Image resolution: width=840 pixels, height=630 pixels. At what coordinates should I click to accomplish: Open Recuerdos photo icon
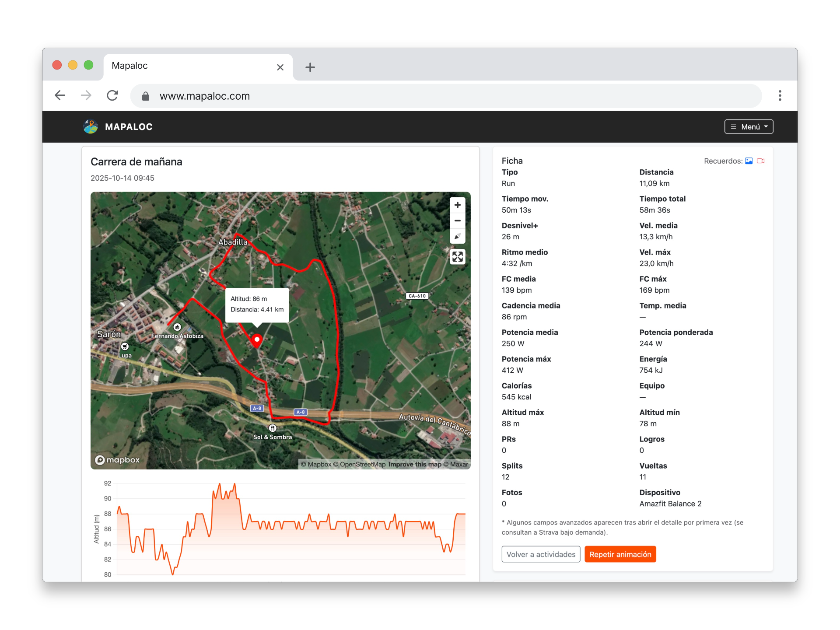point(749,161)
